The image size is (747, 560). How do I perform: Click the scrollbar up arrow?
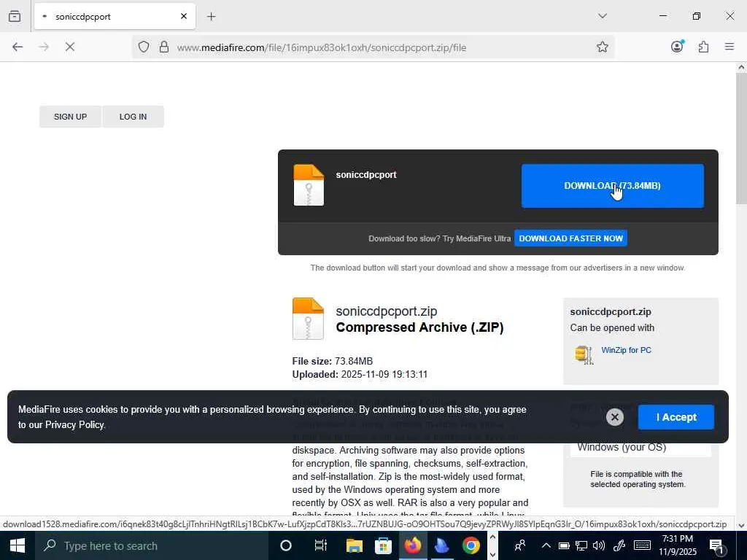pyautogui.click(x=741, y=67)
